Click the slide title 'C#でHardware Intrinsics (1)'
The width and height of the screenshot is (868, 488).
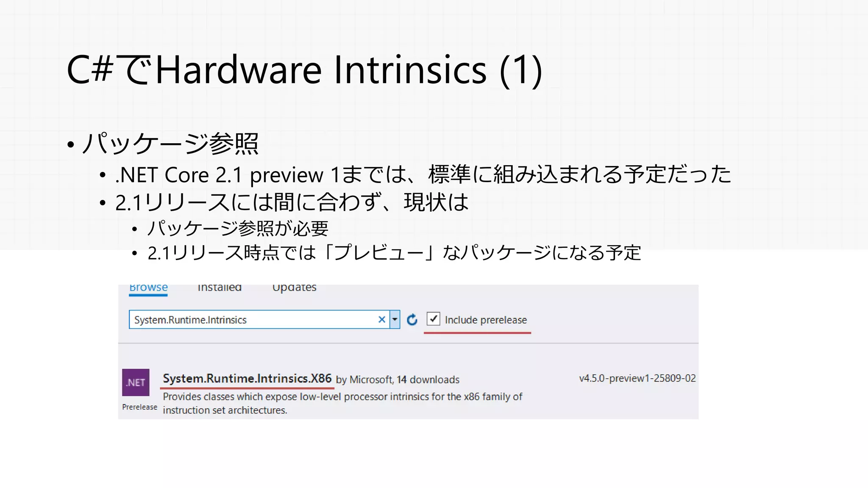pos(304,70)
